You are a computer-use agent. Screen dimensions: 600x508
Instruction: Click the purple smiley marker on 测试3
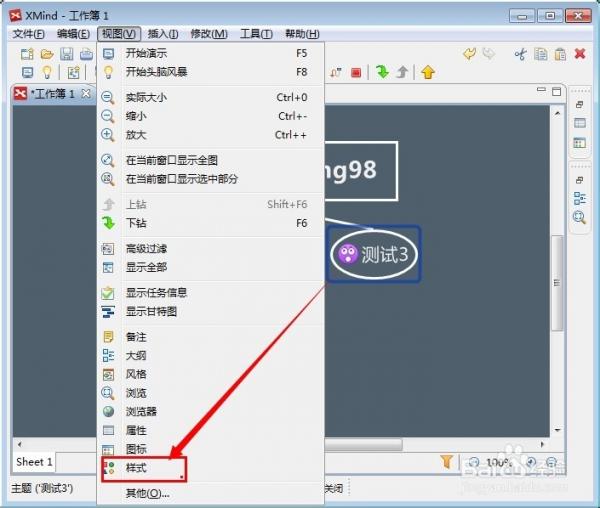point(348,254)
